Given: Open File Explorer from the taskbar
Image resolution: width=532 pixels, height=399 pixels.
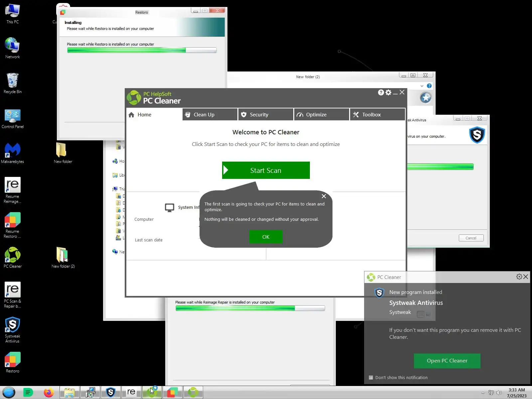Looking at the screenshot, I should click(x=69, y=393).
